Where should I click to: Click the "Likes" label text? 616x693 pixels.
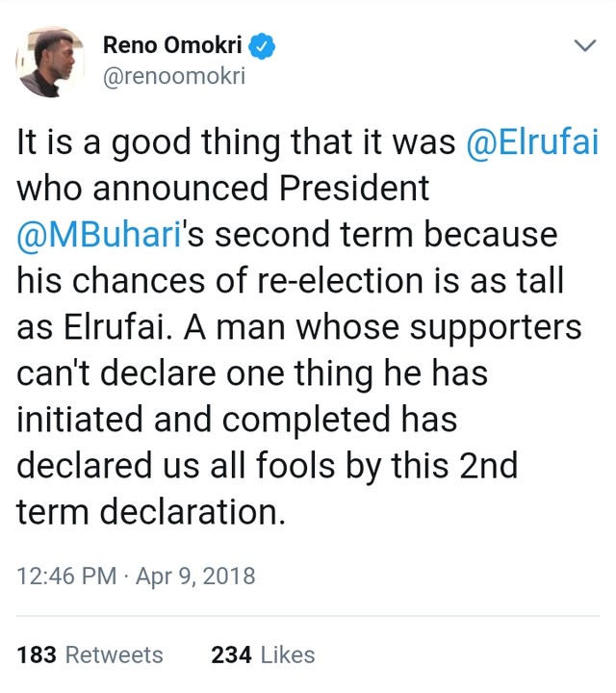pos(288,654)
